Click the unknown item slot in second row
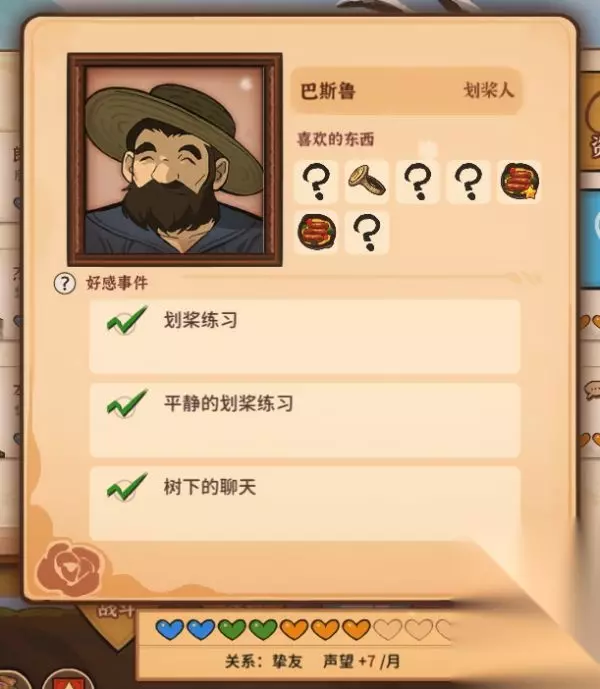The width and height of the screenshot is (600, 689). click(367, 232)
